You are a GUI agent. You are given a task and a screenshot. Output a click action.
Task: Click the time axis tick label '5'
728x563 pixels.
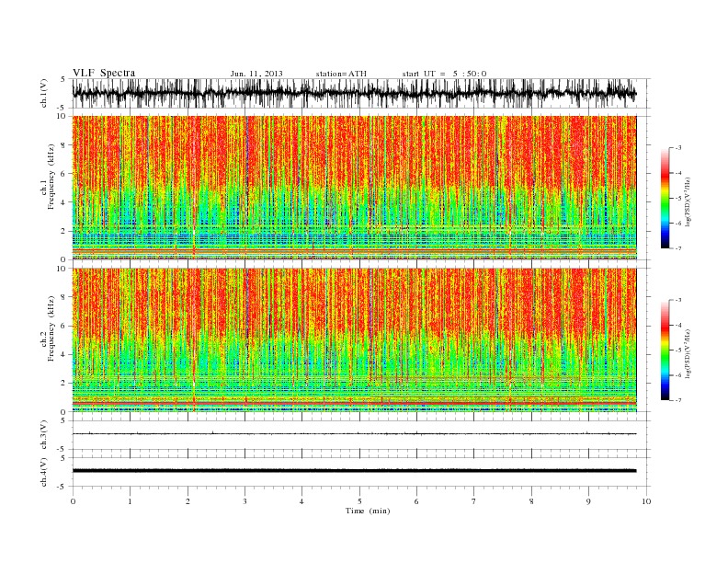359,501
